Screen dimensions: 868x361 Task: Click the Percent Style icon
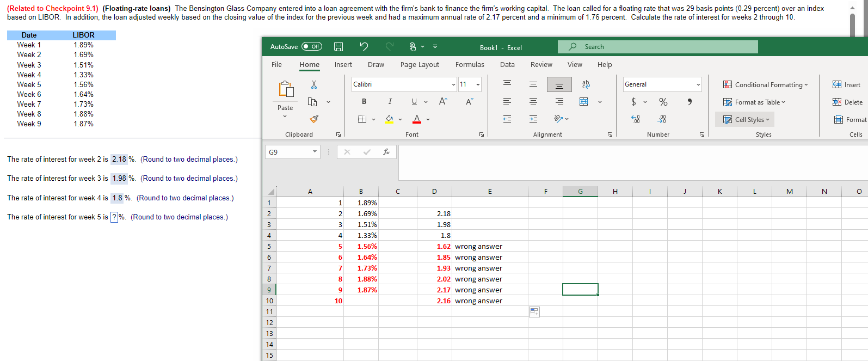(x=663, y=102)
